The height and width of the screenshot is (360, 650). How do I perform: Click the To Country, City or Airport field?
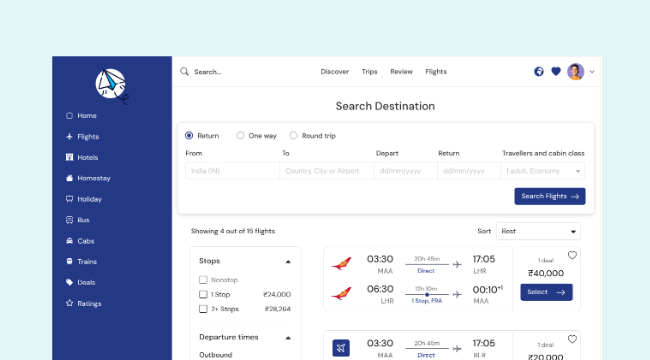point(327,171)
